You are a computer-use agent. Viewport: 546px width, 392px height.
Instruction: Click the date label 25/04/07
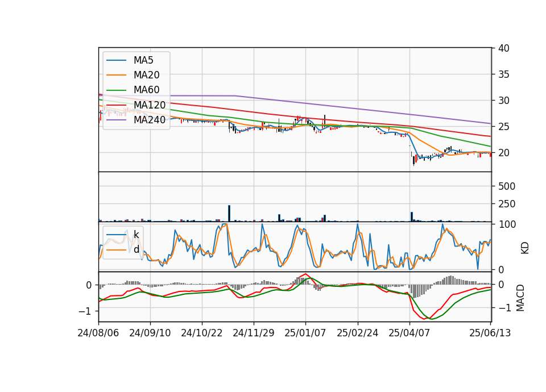(x=409, y=333)
